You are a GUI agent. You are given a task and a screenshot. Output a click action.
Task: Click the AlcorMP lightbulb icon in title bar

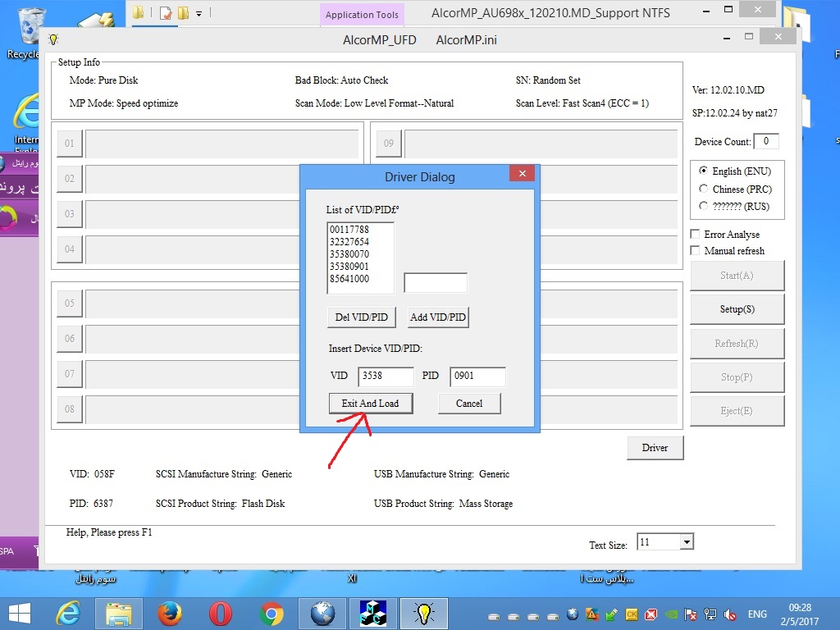coord(53,39)
